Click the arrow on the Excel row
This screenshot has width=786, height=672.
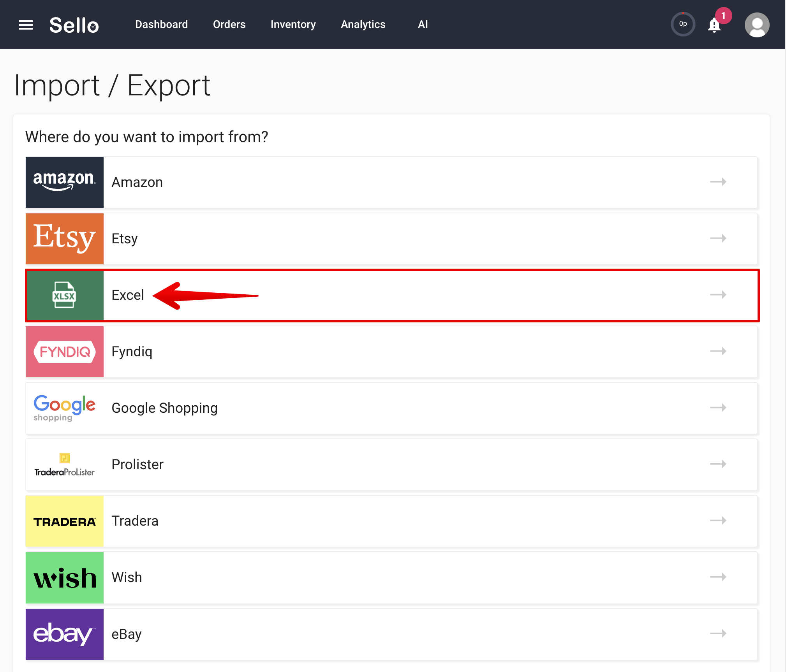click(x=718, y=295)
